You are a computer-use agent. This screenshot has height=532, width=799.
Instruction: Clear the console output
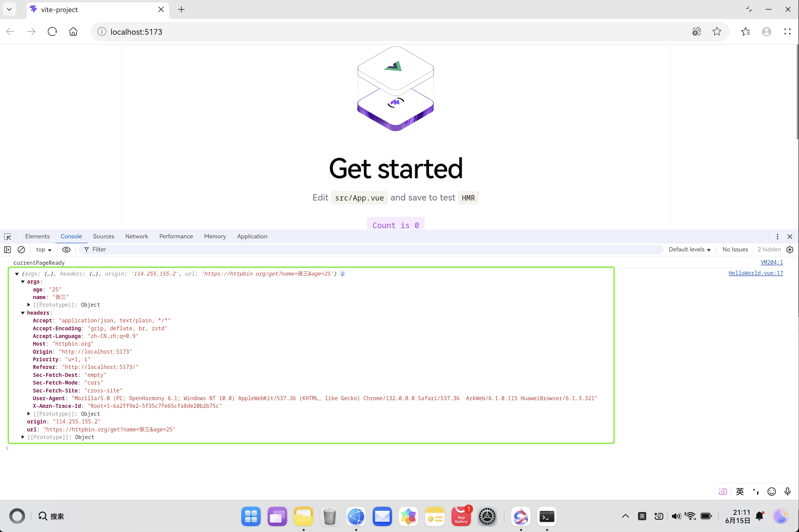21,250
